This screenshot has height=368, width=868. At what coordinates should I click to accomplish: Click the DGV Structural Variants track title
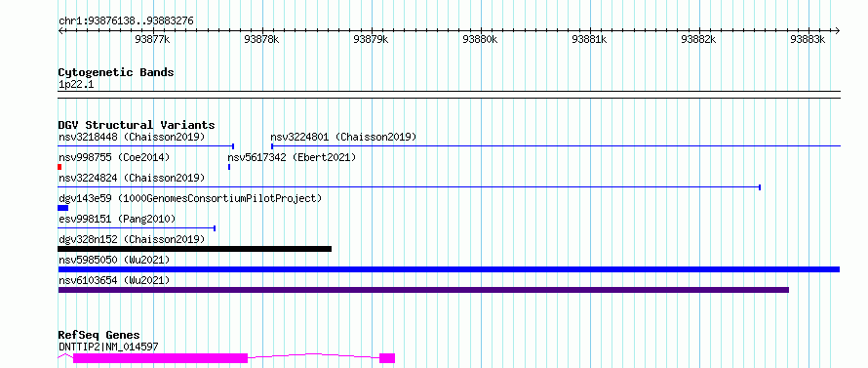(137, 125)
